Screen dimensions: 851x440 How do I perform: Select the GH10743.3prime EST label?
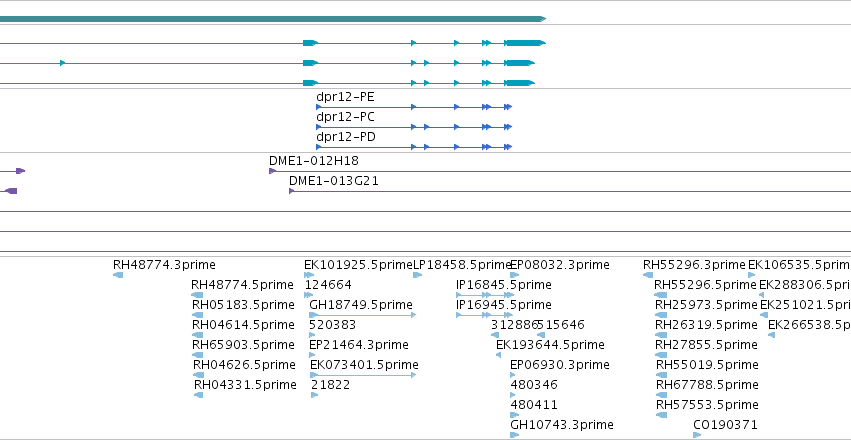(562, 424)
